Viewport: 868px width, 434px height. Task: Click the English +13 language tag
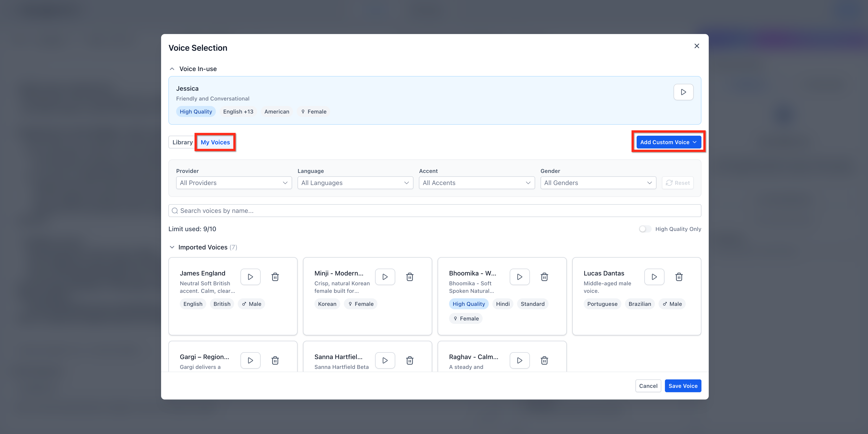[x=238, y=112]
